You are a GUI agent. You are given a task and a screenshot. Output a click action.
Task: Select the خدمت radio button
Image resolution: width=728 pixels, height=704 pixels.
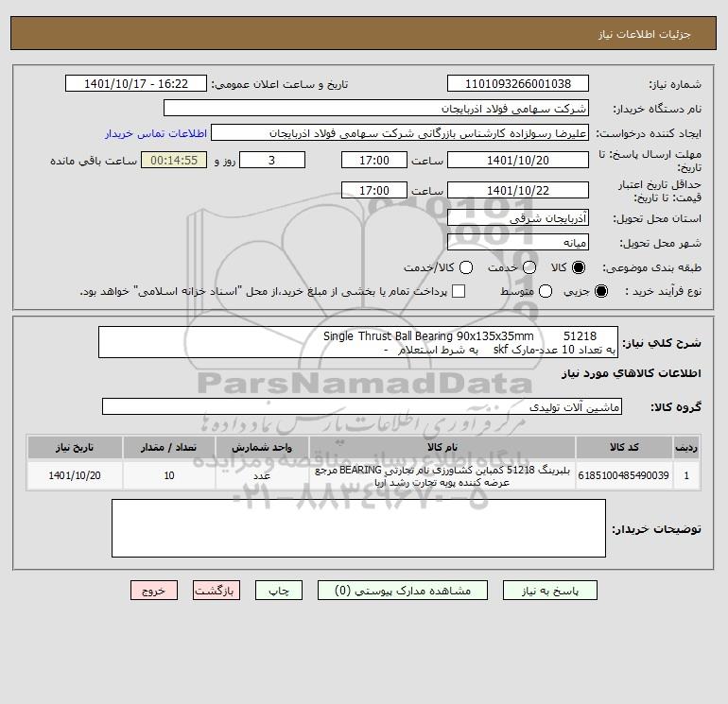(x=529, y=267)
